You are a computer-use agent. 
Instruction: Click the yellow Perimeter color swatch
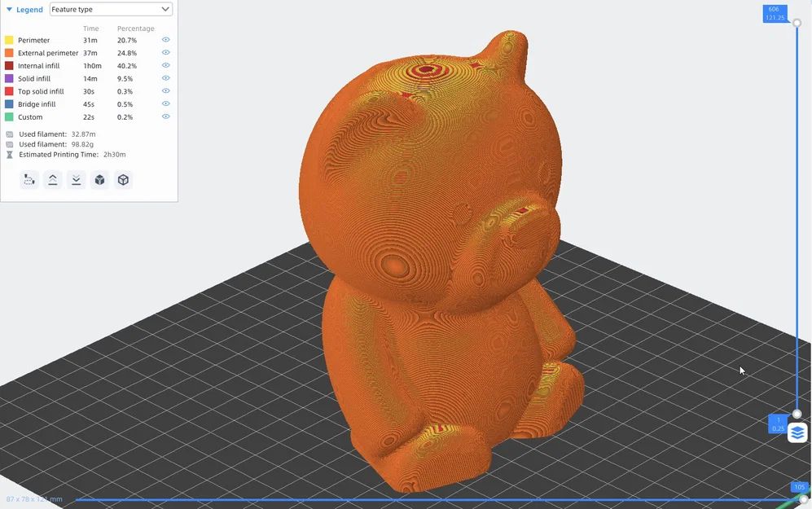point(9,40)
